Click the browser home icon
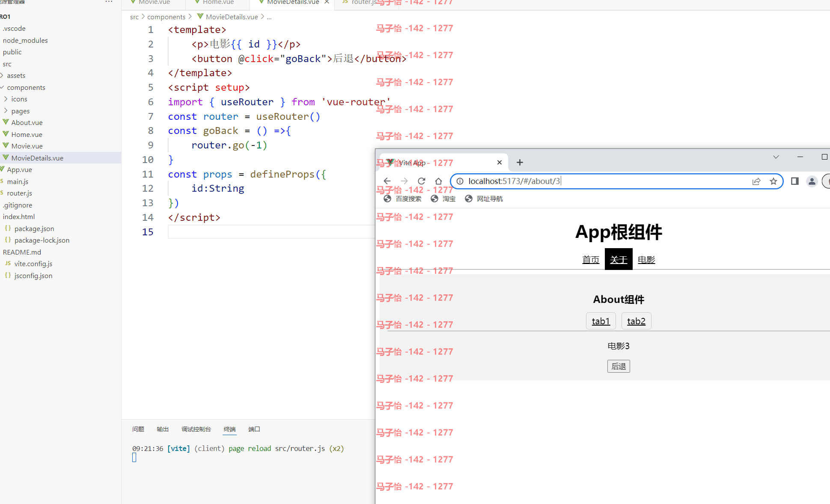The image size is (830, 504). [438, 181]
